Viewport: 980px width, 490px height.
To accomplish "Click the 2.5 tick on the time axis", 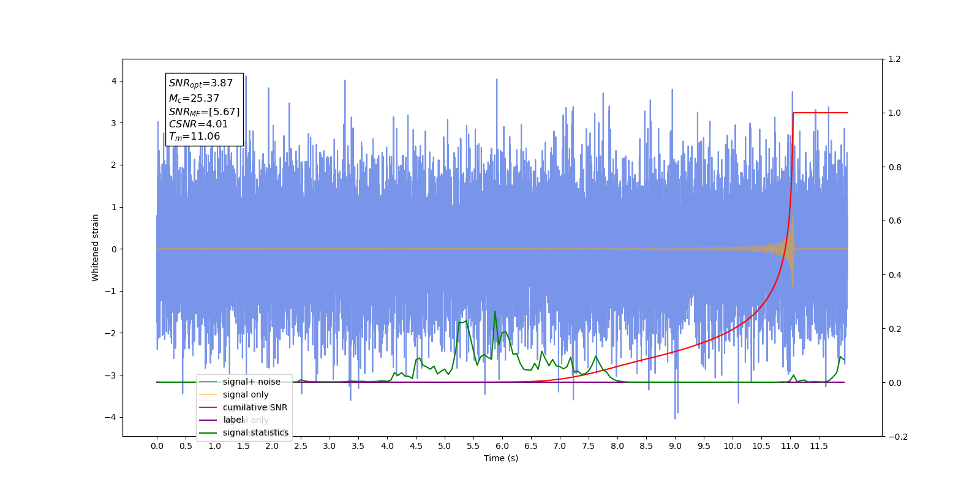I will (x=301, y=446).
